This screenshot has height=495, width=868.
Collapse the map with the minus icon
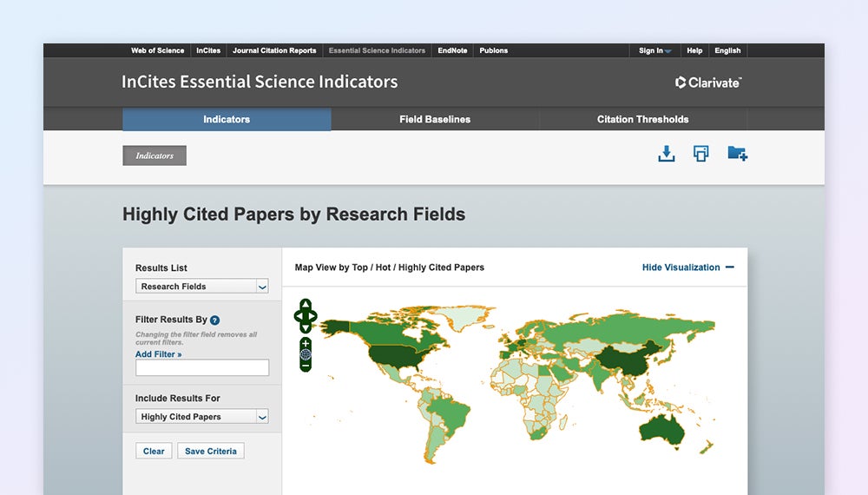[730, 267]
